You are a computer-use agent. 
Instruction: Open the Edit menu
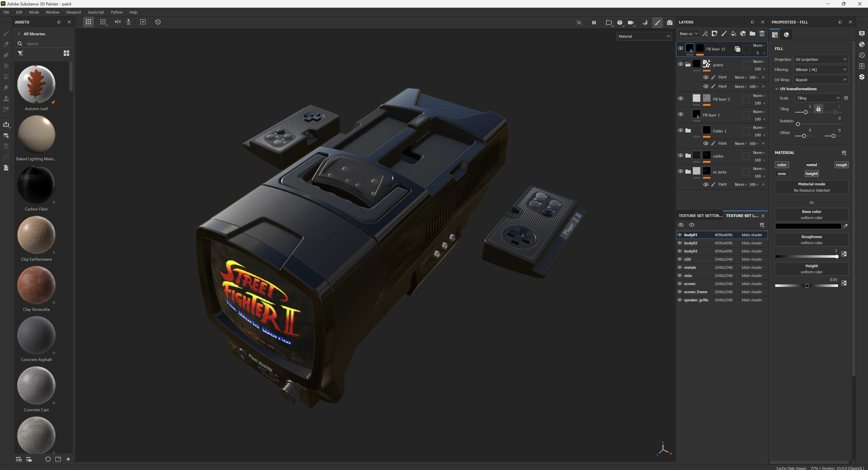19,12
